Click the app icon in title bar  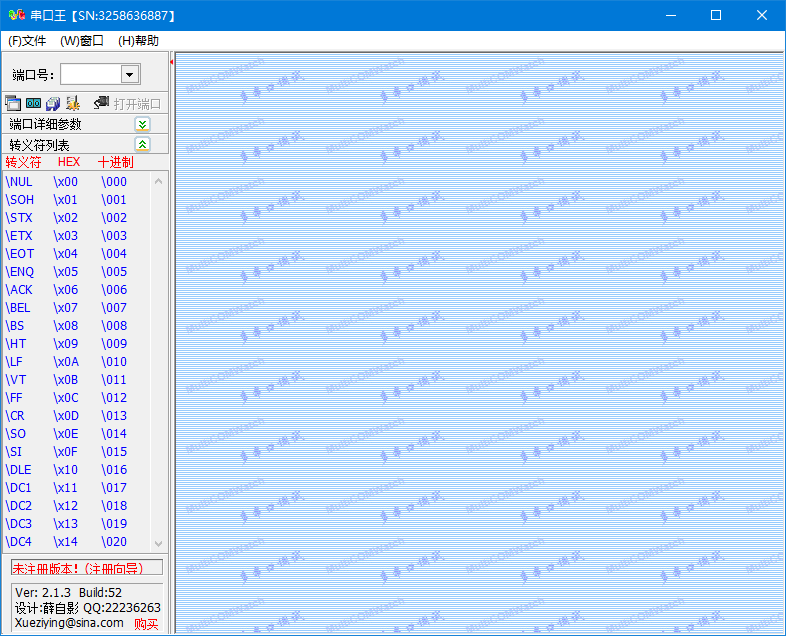[x=14, y=15]
